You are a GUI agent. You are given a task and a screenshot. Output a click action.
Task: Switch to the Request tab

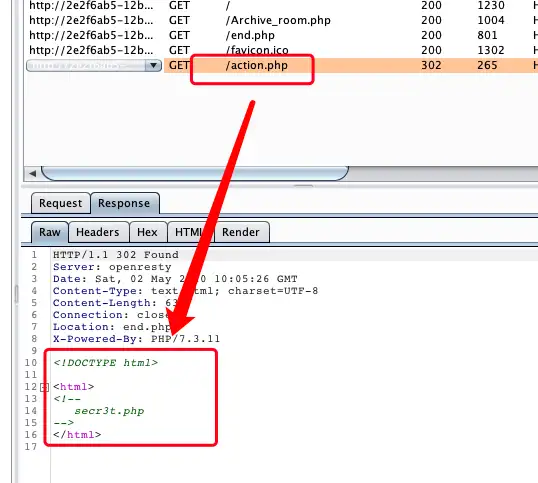[x=61, y=203]
